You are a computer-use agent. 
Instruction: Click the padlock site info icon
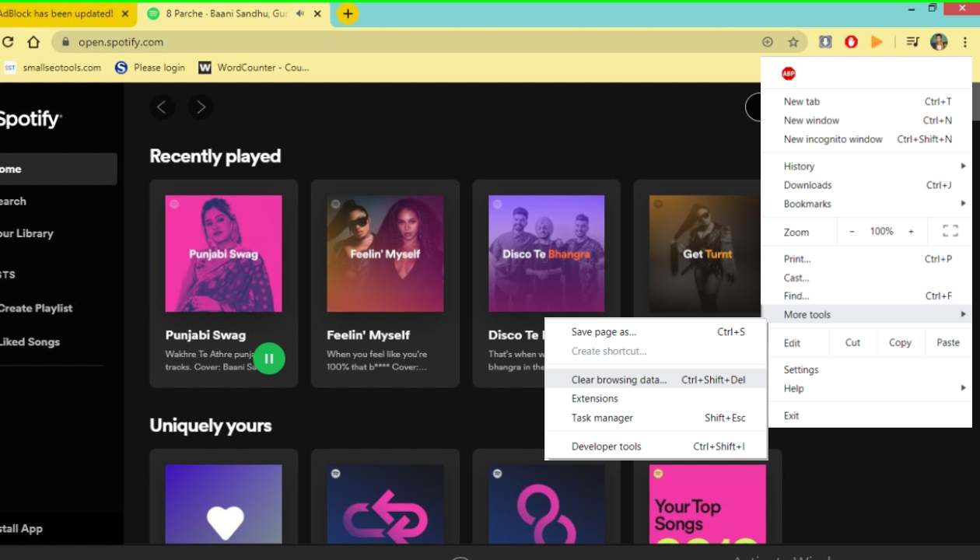[65, 42]
